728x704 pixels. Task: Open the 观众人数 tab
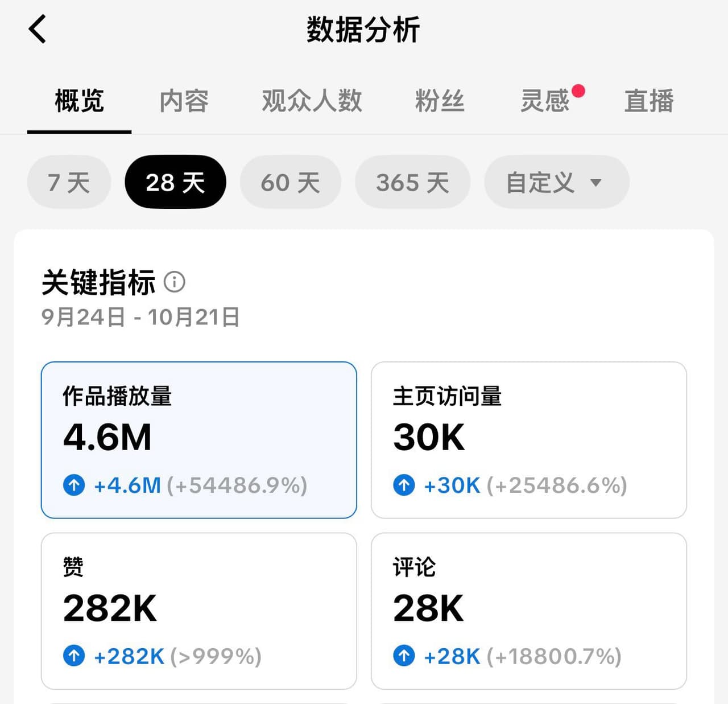point(312,101)
